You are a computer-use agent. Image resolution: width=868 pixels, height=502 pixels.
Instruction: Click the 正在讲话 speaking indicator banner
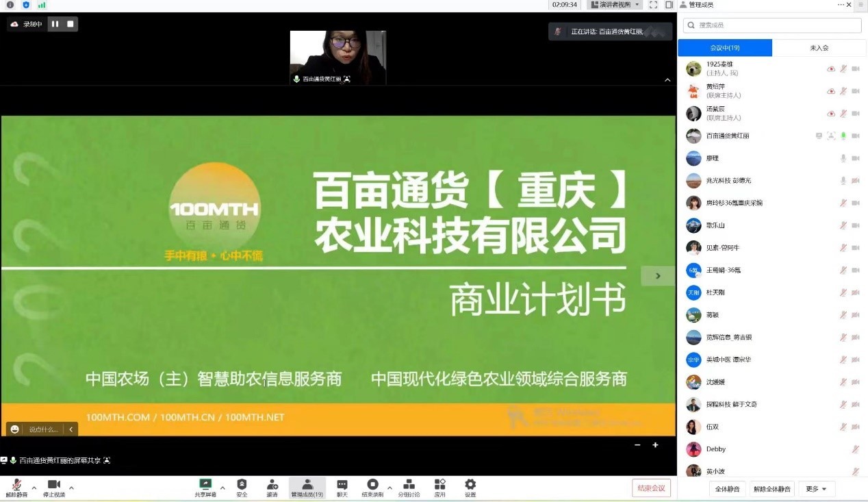tap(610, 32)
